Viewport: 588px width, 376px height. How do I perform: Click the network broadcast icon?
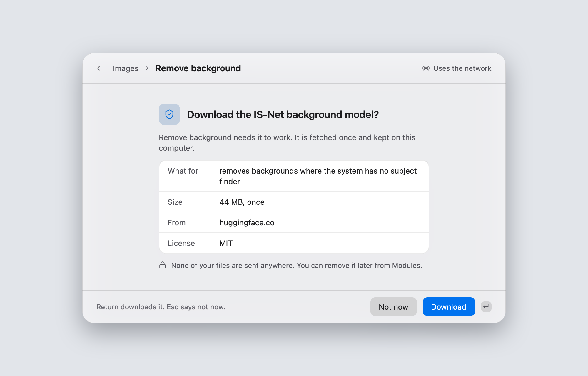click(426, 68)
